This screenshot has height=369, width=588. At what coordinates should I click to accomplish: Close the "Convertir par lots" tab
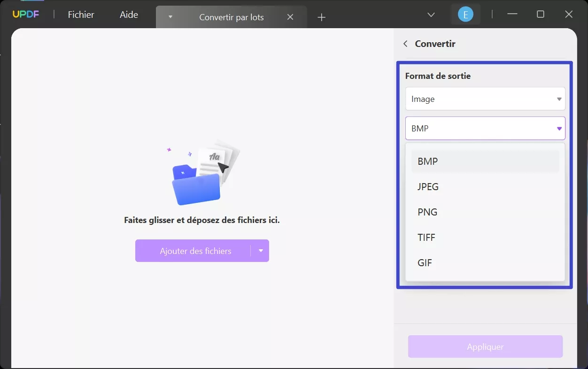(290, 17)
